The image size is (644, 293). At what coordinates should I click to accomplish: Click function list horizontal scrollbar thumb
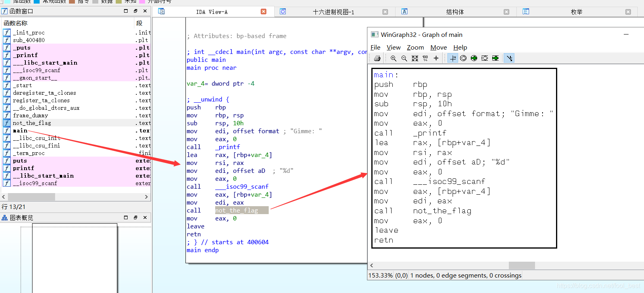(31, 197)
